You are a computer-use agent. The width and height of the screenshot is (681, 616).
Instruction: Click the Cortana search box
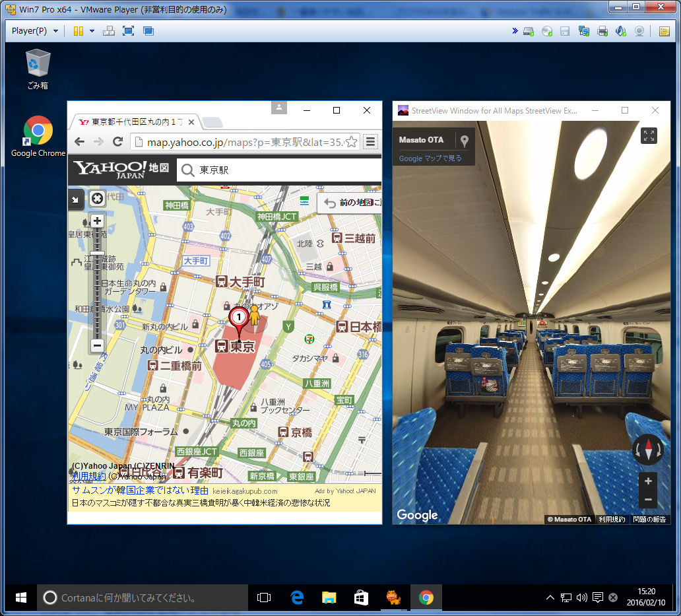pyautogui.click(x=143, y=598)
